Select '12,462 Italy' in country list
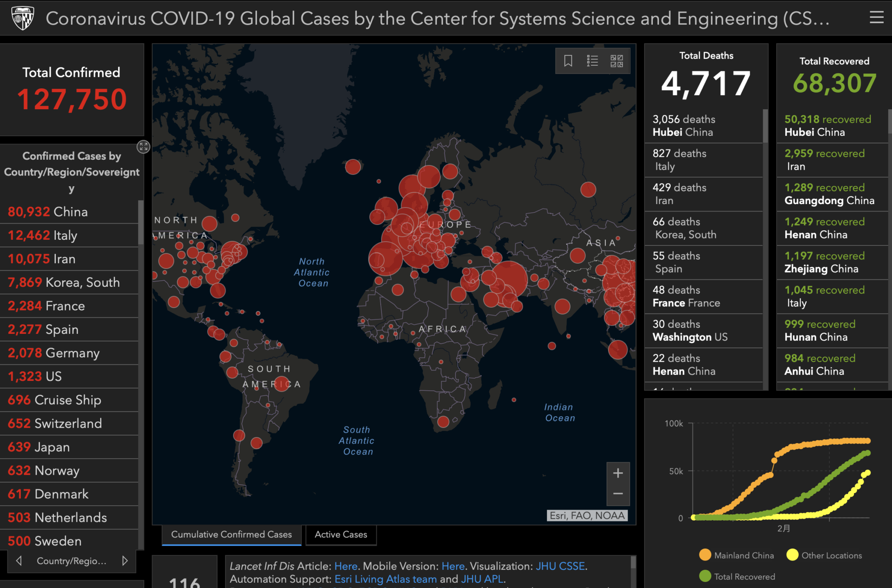Screen dimensions: 892x588 (69, 235)
